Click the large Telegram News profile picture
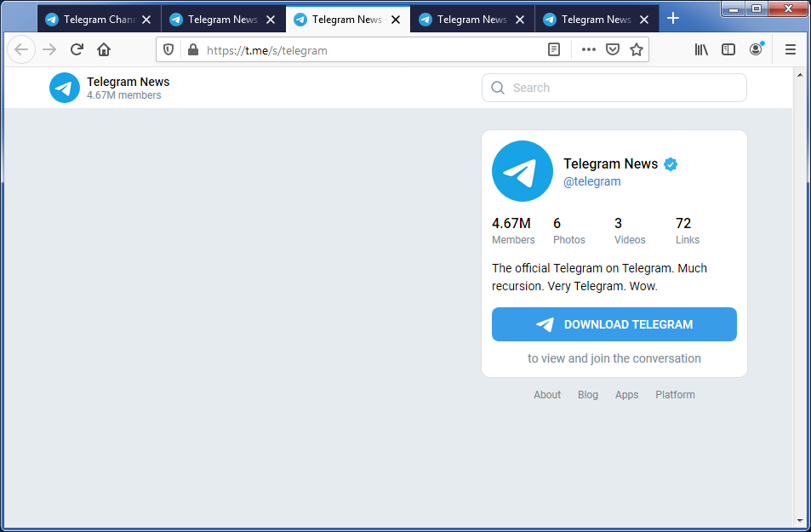811x532 pixels. tap(523, 171)
